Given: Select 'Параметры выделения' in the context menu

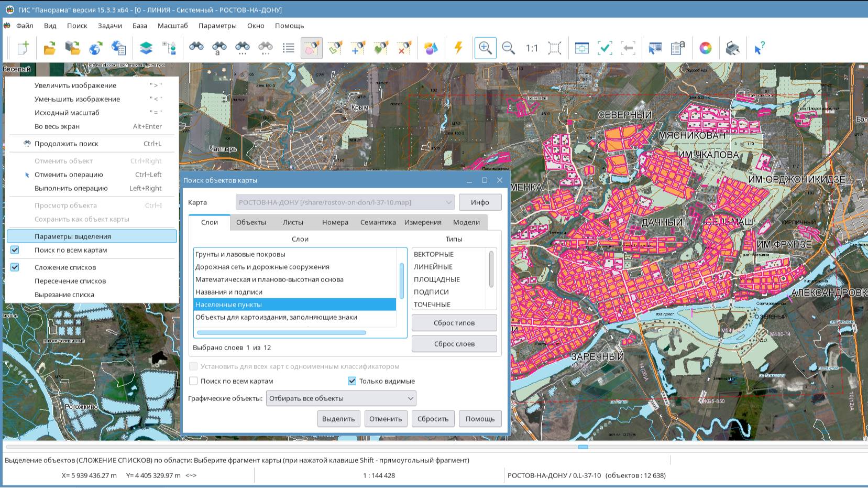Looking at the screenshot, I should (73, 236).
